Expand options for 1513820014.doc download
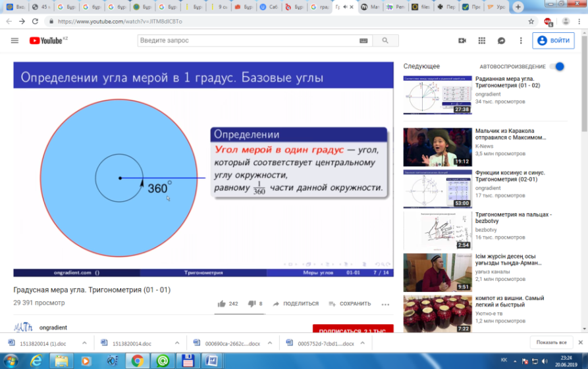Image resolution: width=588 pixels, height=369 pixels. (x=177, y=343)
